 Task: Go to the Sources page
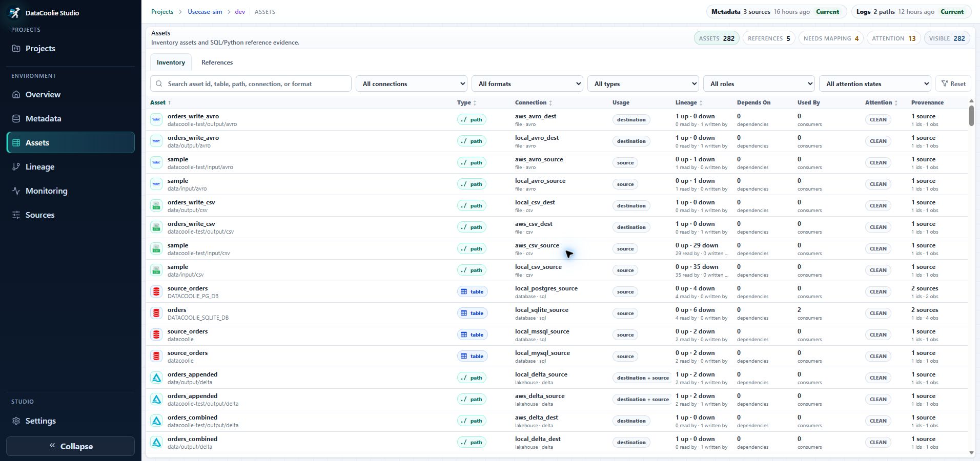point(70,215)
